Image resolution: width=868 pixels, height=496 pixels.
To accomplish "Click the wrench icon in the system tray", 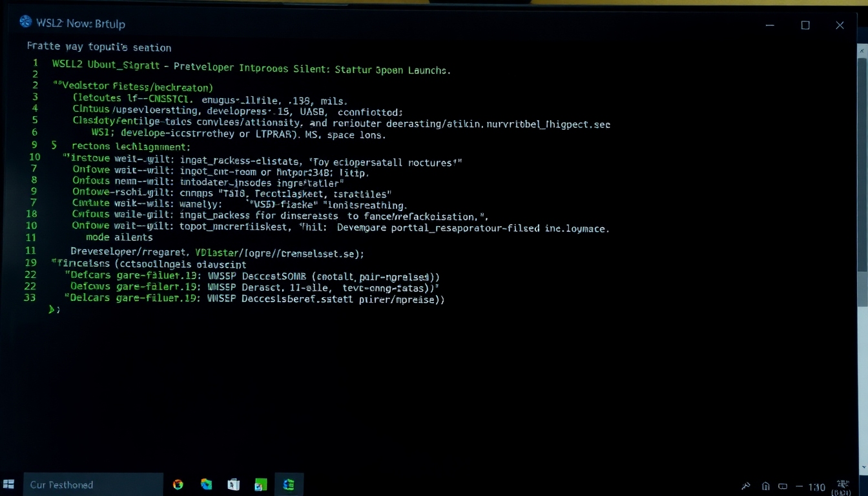I will 746,486.
